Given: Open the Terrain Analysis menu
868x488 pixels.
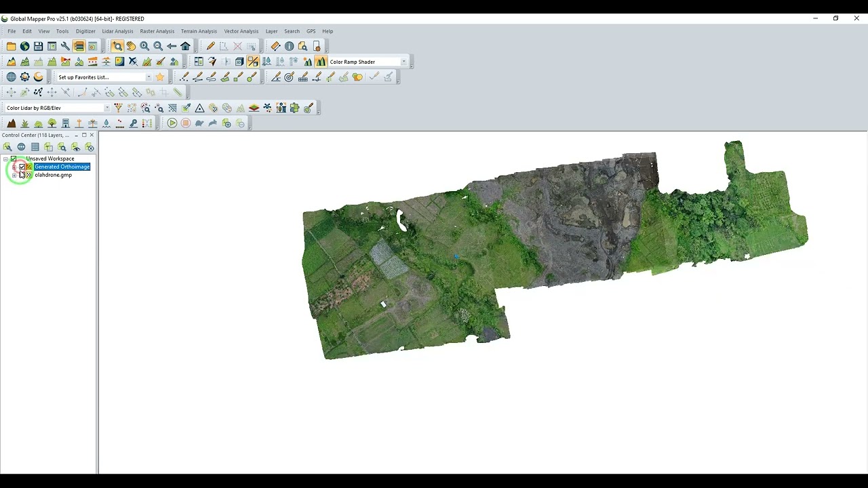Looking at the screenshot, I should pyautogui.click(x=199, y=31).
